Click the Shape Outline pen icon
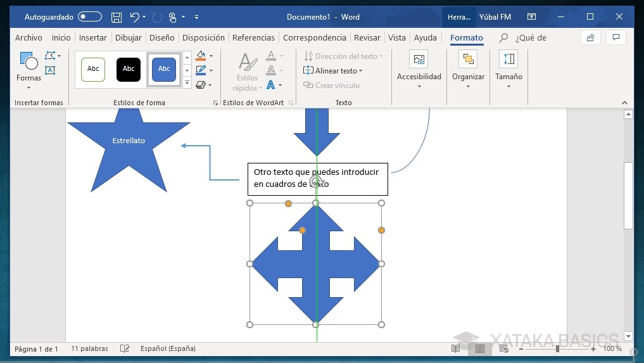644x363 pixels. pos(201,70)
